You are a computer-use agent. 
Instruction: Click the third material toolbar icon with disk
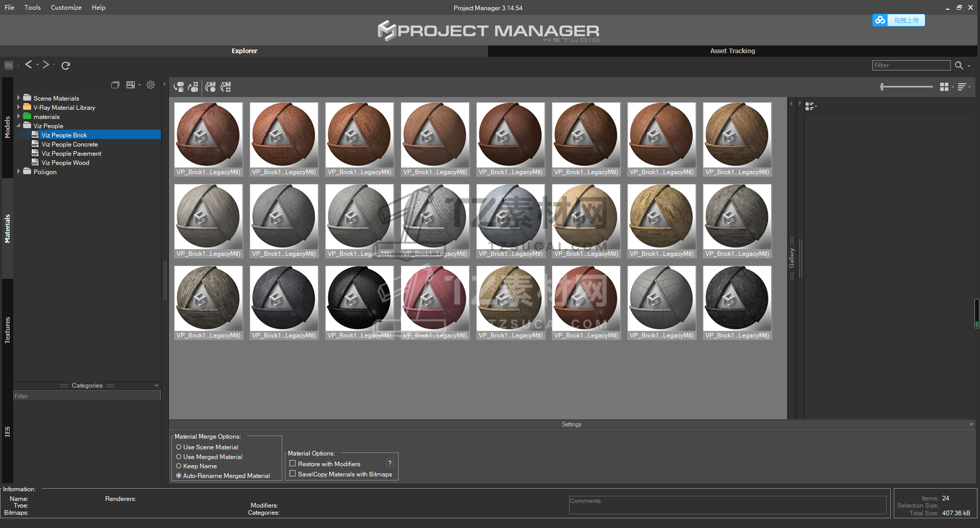[210, 87]
